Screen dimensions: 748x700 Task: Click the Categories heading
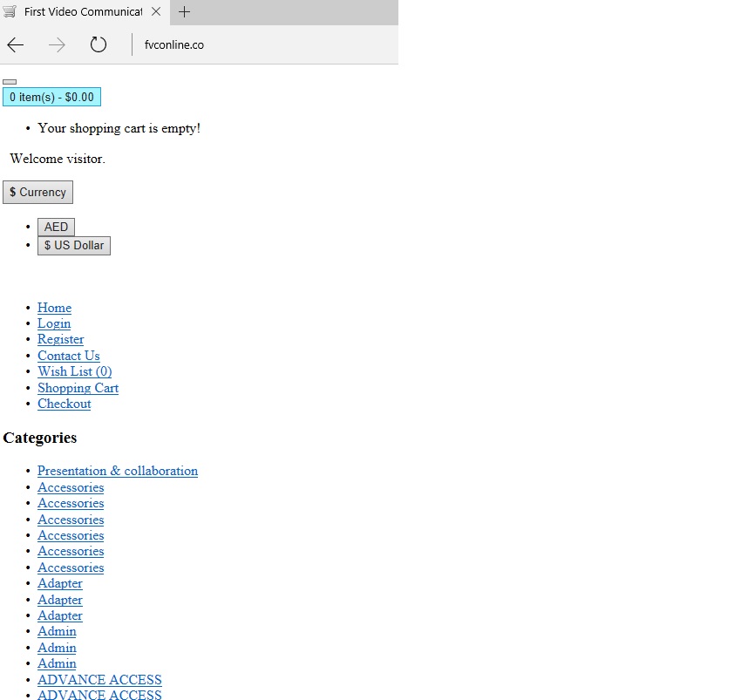pos(39,438)
